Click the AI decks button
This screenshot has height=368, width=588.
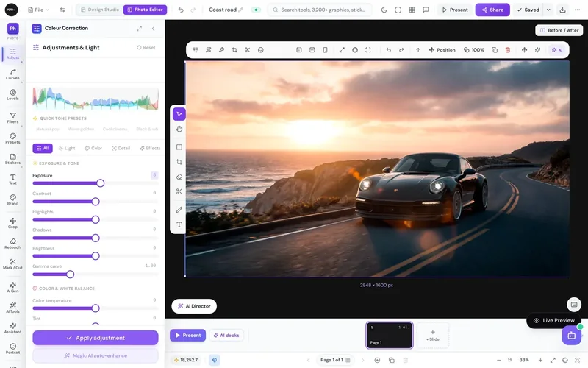tap(226, 336)
